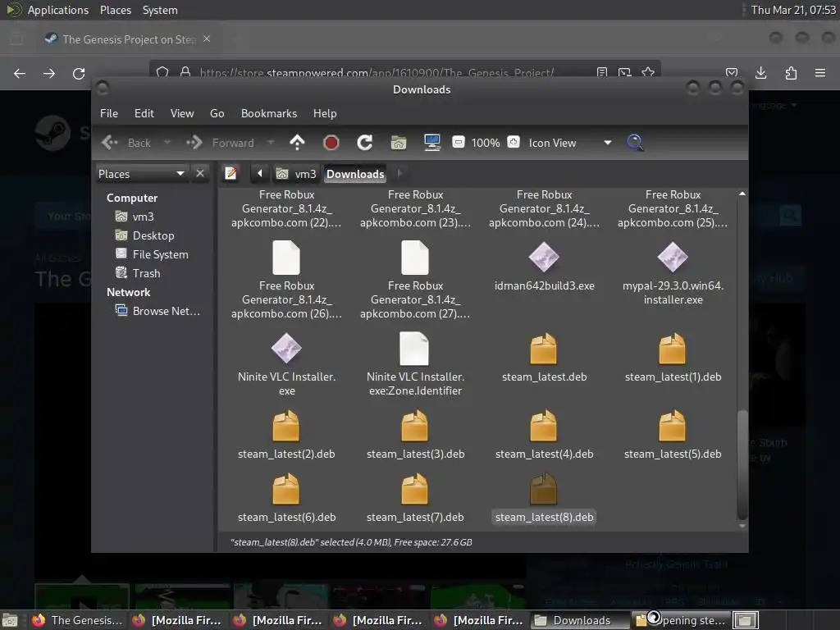The width and height of the screenshot is (840, 630).
Task: Bookmark the page with the star icon
Action: click(648, 72)
